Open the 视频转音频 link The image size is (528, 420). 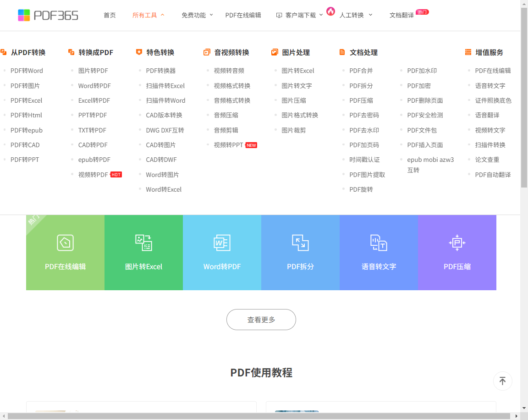coord(229,71)
